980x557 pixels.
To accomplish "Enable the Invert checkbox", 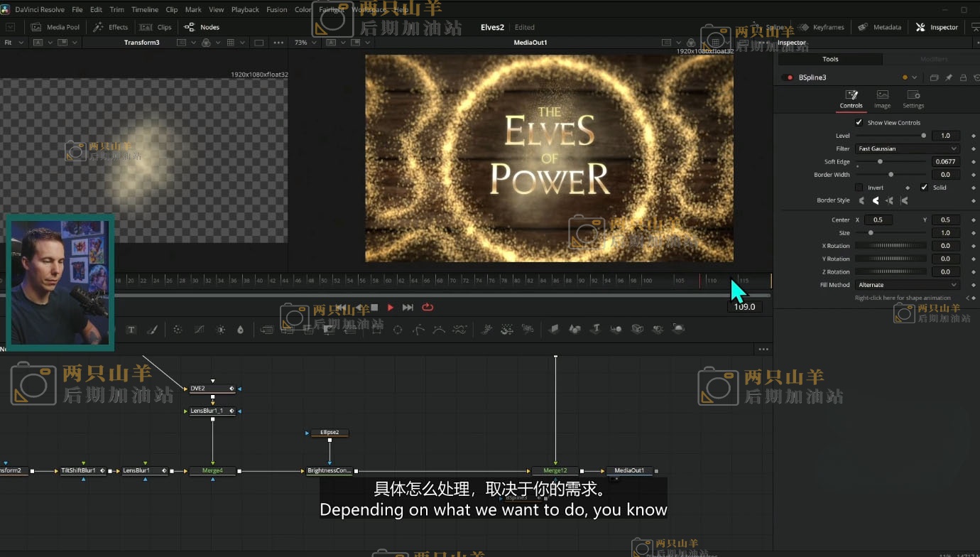I will (x=859, y=188).
